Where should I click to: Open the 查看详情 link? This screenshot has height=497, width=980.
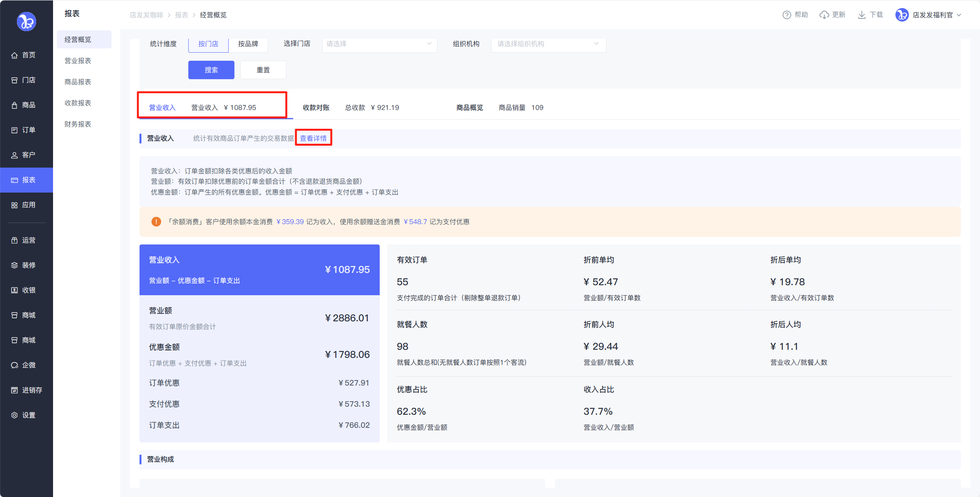(313, 138)
